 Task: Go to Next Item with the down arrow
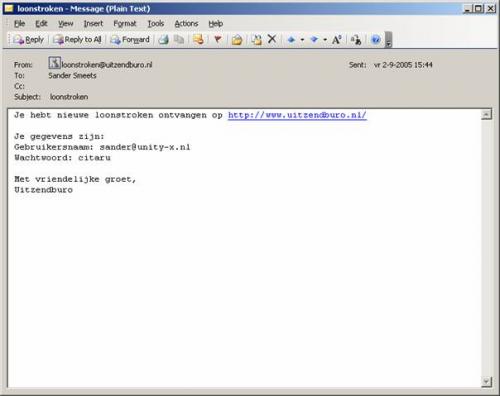tap(314, 40)
